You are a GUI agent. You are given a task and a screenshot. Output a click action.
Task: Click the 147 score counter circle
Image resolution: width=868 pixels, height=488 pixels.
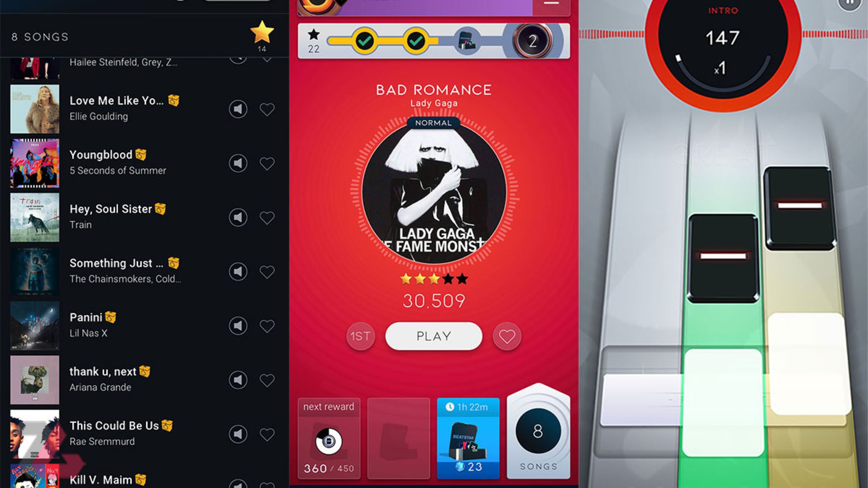coord(722,38)
